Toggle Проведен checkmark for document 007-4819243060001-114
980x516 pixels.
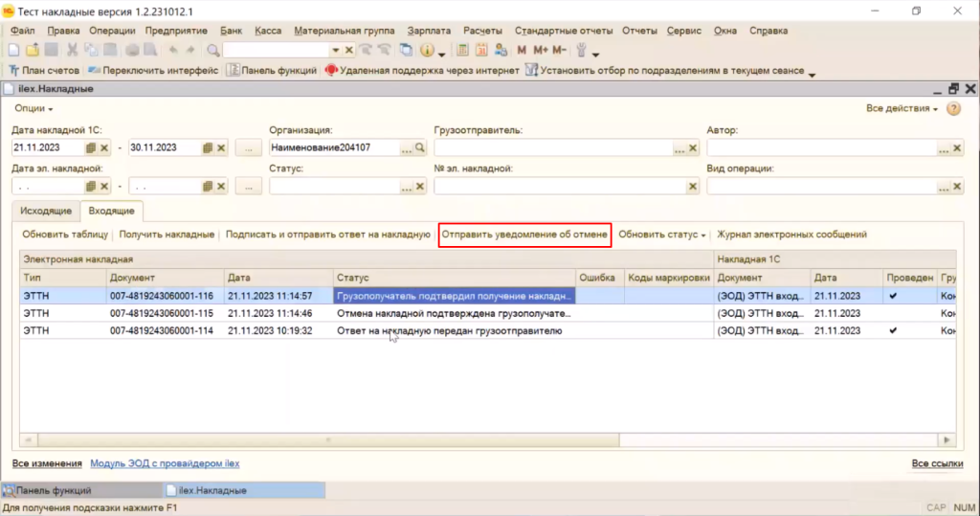coord(892,330)
